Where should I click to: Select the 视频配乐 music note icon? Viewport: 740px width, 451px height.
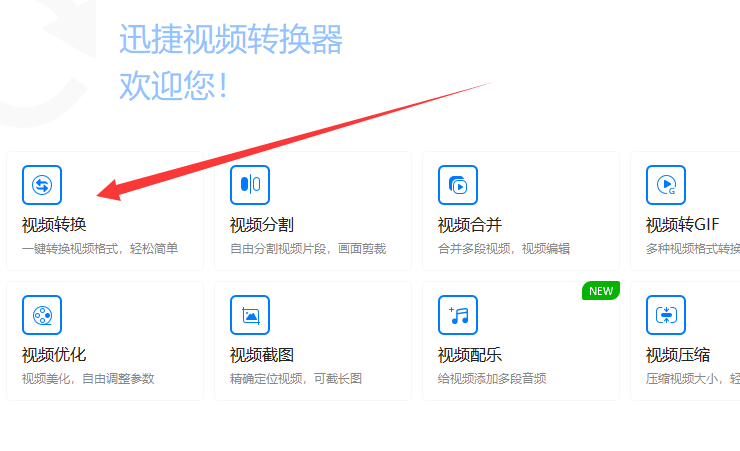(x=458, y=315)
